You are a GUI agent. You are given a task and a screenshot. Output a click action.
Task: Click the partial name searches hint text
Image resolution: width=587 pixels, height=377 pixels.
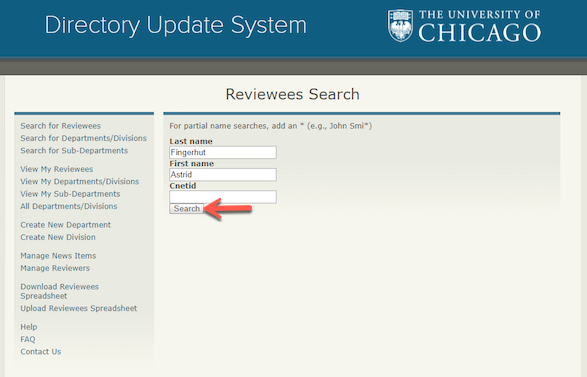[x=271, y=126]
